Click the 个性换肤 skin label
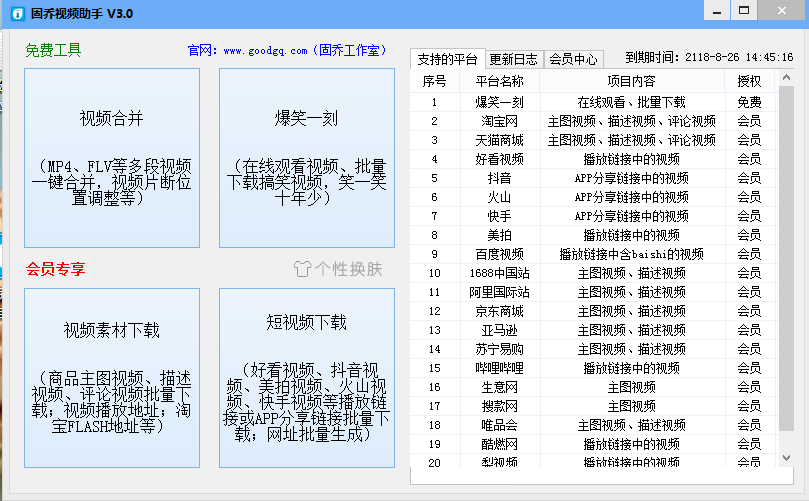Image resolution: width=809 pixels, height=501 pixels. 349,269
